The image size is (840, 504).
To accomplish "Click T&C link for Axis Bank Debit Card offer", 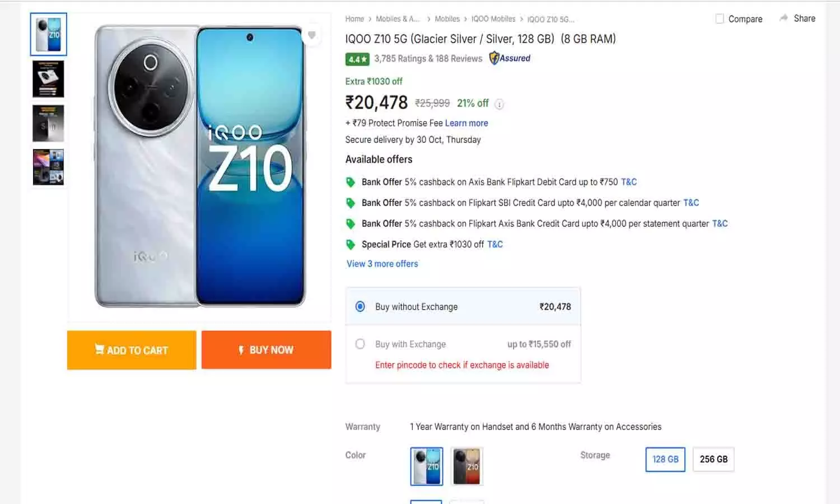I will [x=628, y=181].
